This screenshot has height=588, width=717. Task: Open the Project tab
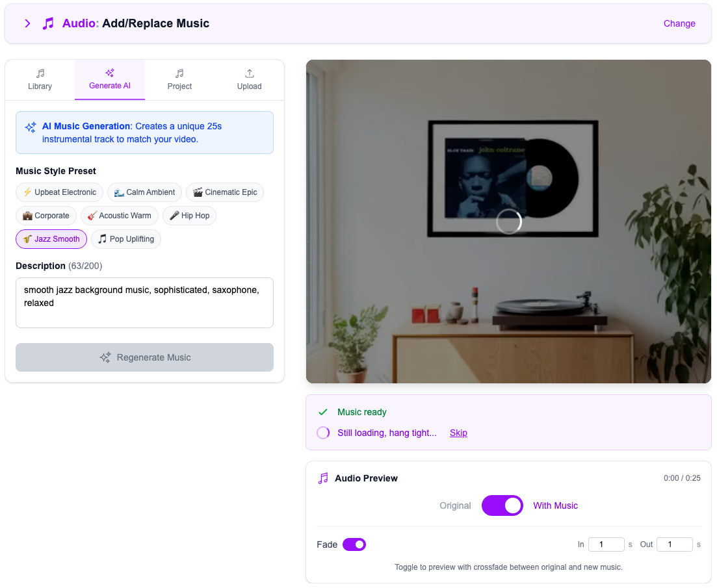179,80
